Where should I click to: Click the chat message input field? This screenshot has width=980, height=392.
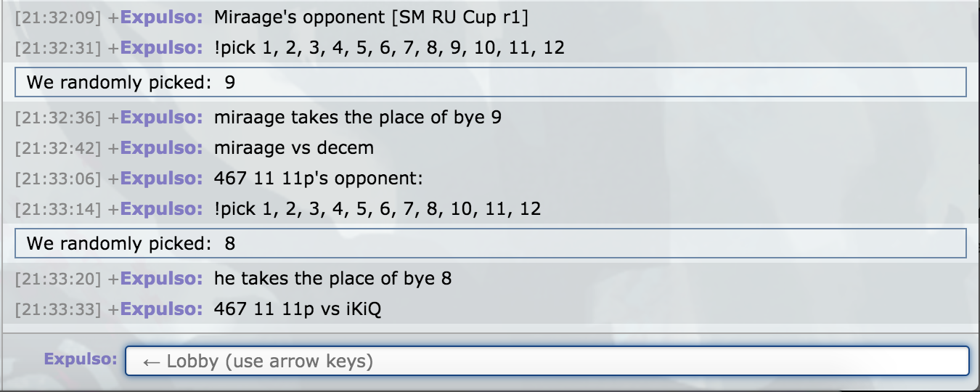(x=547, y=361)
